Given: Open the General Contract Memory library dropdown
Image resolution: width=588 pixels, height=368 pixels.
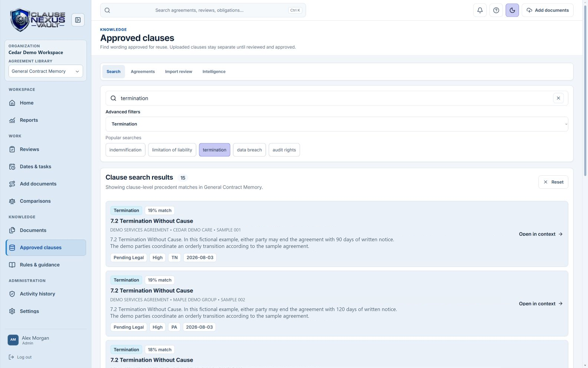Looking at the screenshot, I should tap(46, 71).
